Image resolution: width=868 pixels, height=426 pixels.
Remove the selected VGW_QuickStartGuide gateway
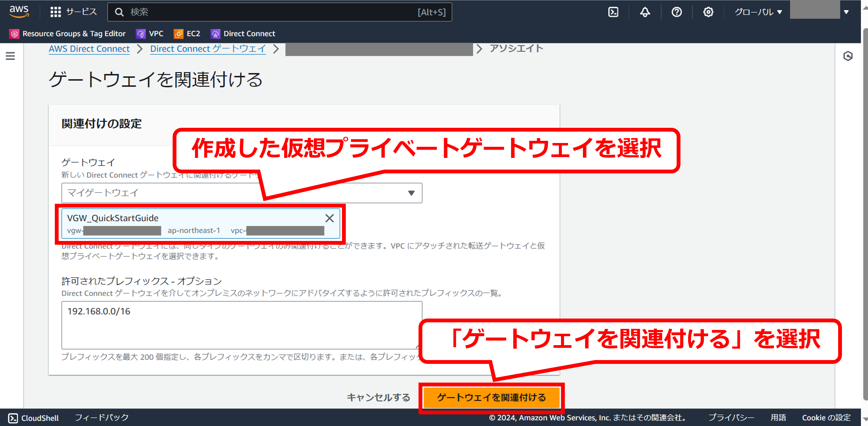tap(329, 218)
